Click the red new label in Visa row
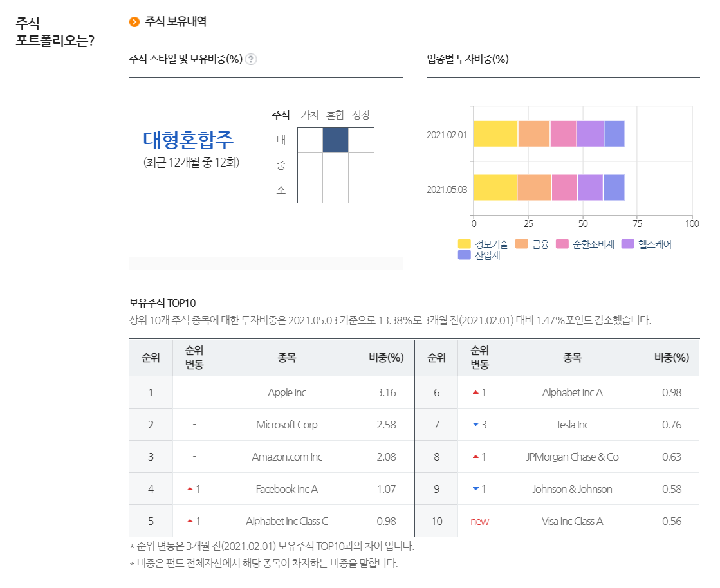This screenshot has height=588, width=720. pyautogui.click(x=480, y=522)
